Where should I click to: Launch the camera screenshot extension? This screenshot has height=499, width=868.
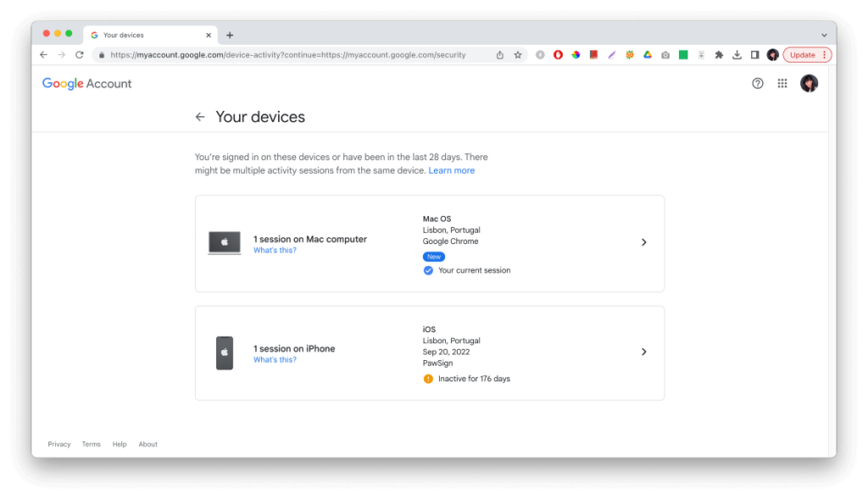click(665, 54)
